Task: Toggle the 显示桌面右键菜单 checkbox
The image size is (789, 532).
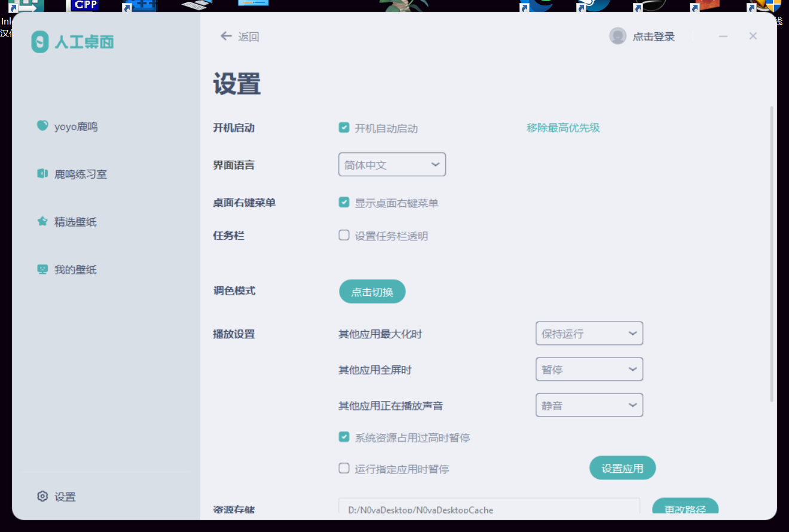Action: 344,202
